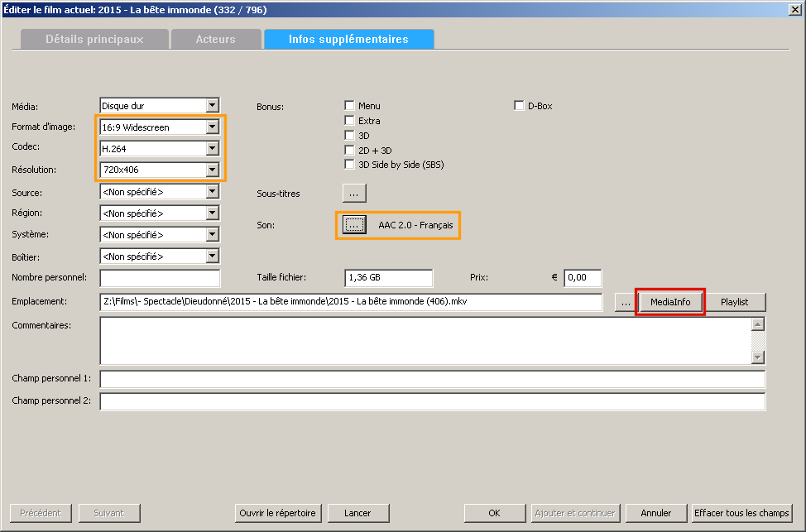
Task: Select the Infos supplémentaires tab
Action: (349, 39)
